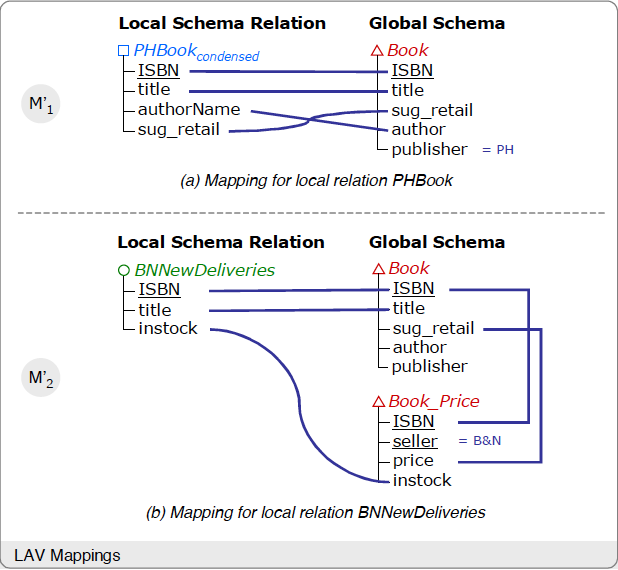Select ISBN under Book in mapping (a)
The width and height of the screenshot is (618, 570).
pos(412,71)
